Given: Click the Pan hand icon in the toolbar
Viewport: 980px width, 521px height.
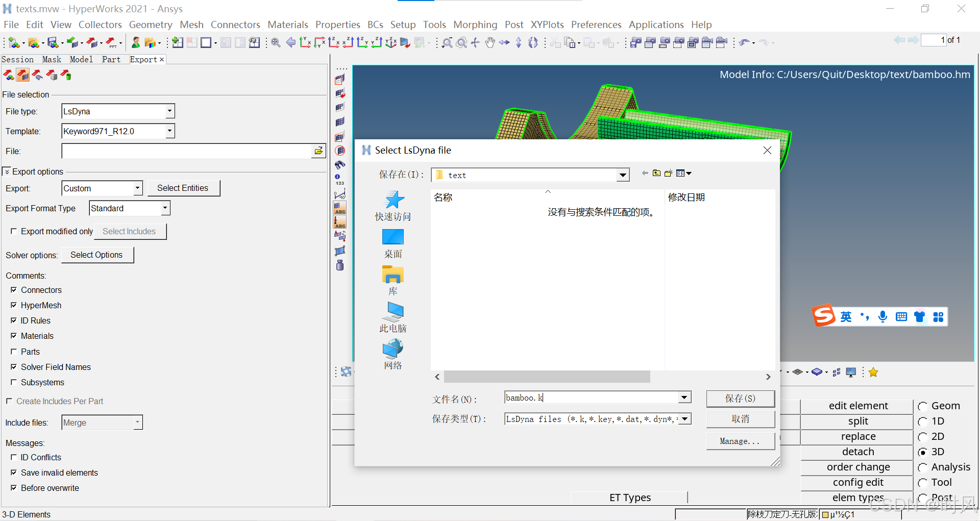Looking at the screenshot, I should tap(490, 43).
